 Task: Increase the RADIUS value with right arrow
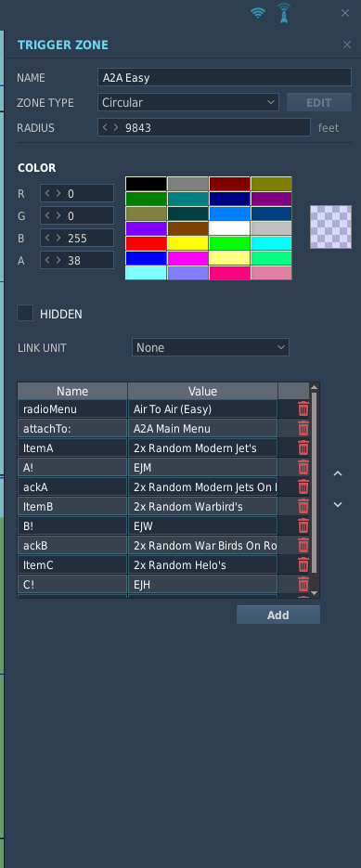pyautogui.click(x=116, y=127)
